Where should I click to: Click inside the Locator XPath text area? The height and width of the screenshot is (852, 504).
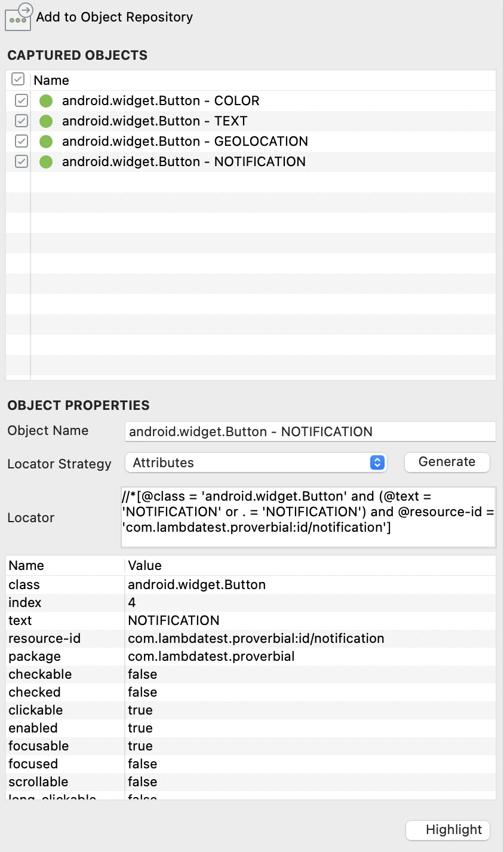(x=308, y=517)
